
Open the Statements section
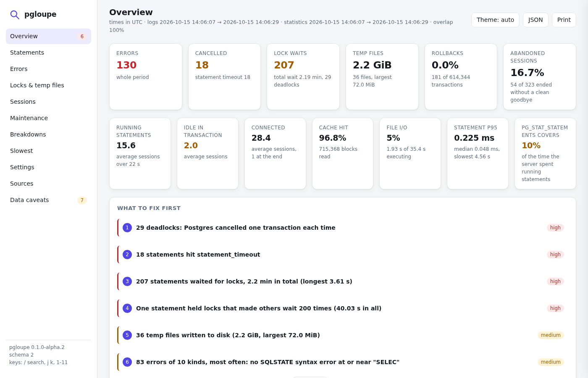(x=48, y=52)
